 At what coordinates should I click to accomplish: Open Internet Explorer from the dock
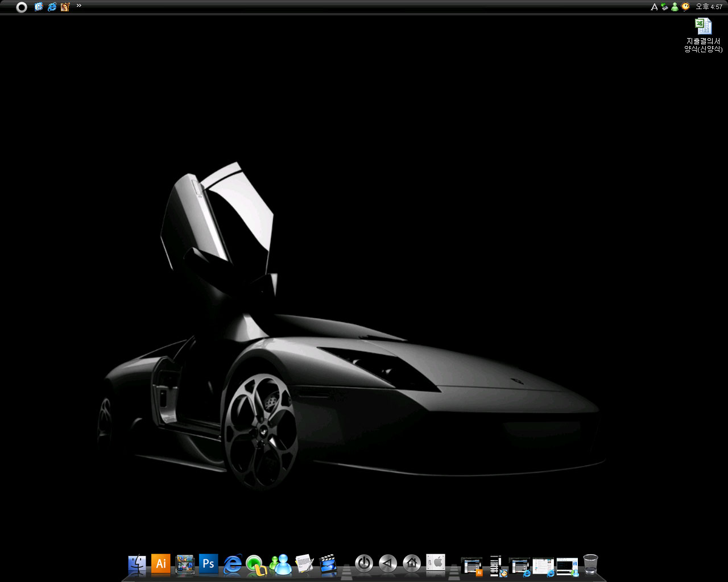tap(233, 564)
